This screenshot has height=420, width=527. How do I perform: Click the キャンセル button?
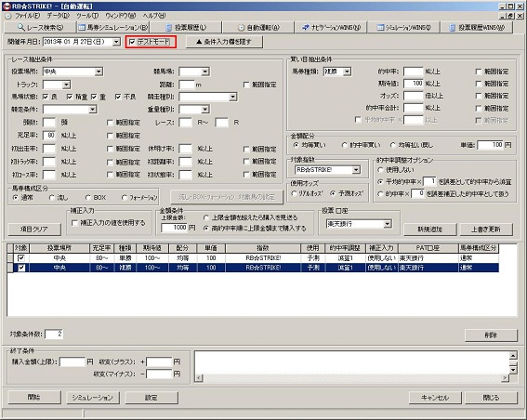tap(435, 398)
